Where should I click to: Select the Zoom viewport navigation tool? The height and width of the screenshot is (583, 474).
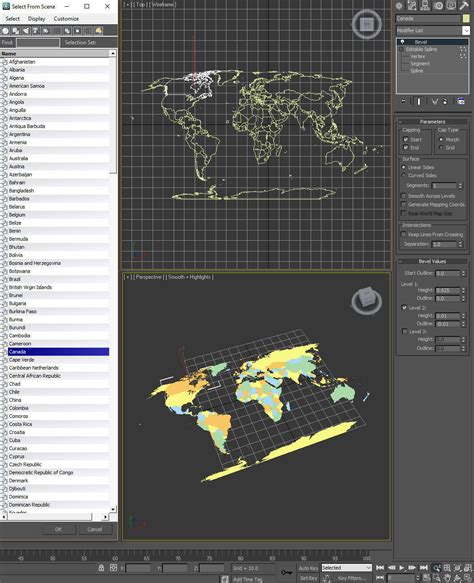437,568
